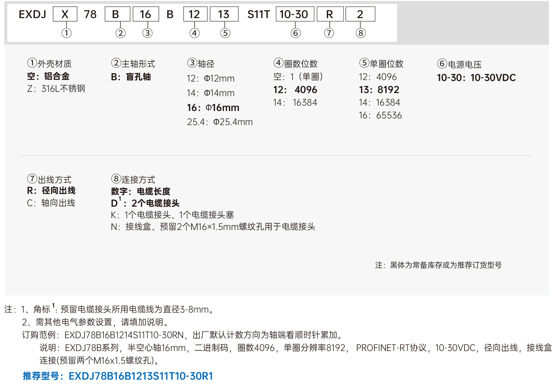Choose multi-turn bits option 14: 16384
This screenshot has width=557, height=392.
(x=295, y=103)
